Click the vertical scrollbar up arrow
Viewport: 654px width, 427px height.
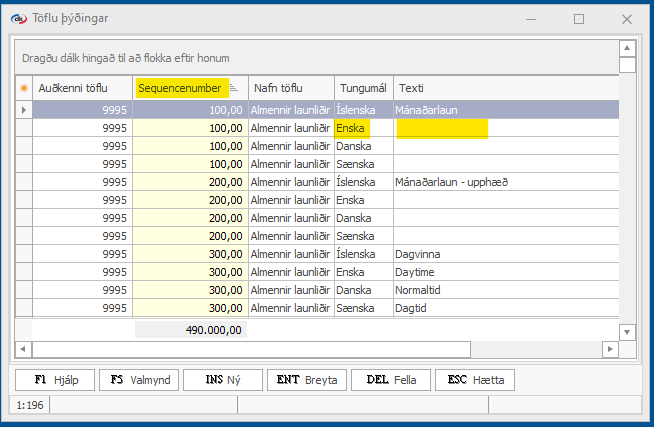(627, 48)
